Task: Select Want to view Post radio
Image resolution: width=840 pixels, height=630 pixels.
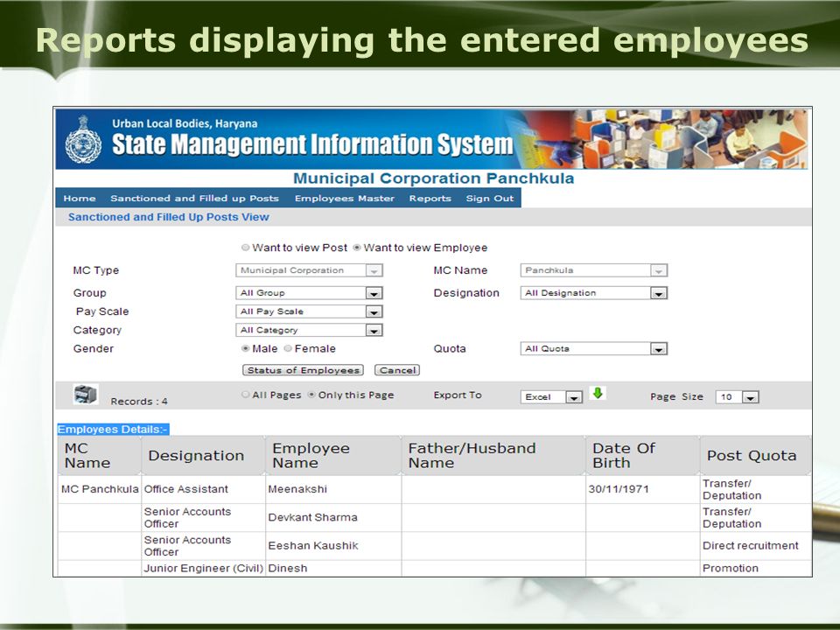Action: pos(245,248)
